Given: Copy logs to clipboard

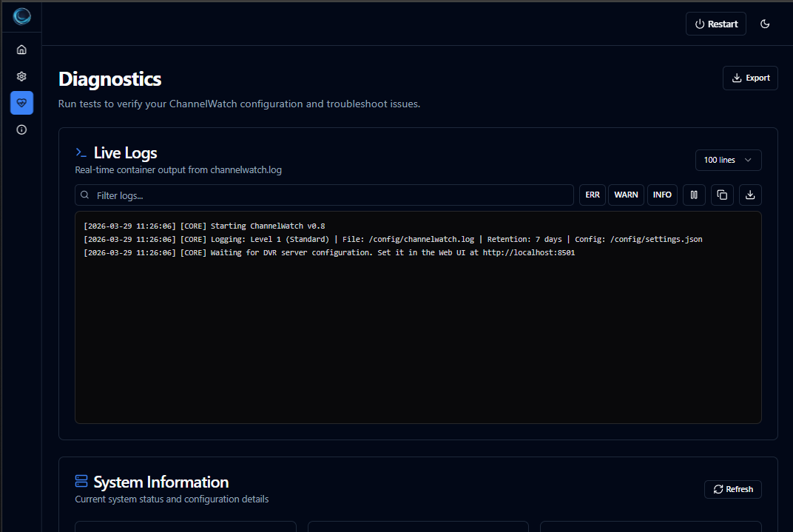Looking at the screenshot, I should pos(722,195).
